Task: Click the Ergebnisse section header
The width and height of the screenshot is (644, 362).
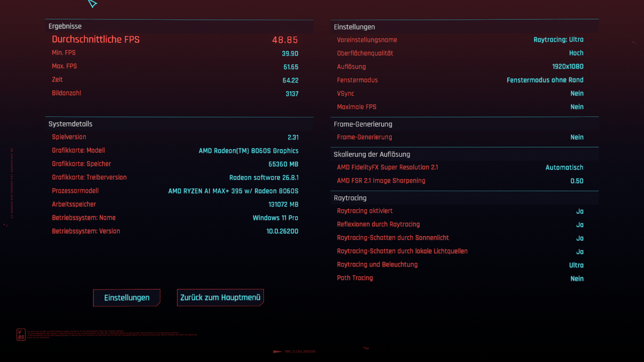Action: (x=65, y=26)
